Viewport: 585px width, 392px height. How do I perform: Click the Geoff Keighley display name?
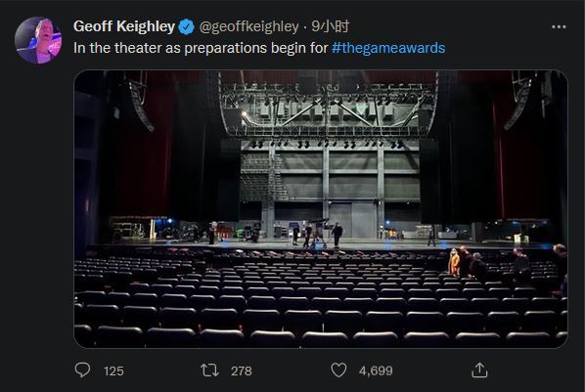tap(124, 26)
